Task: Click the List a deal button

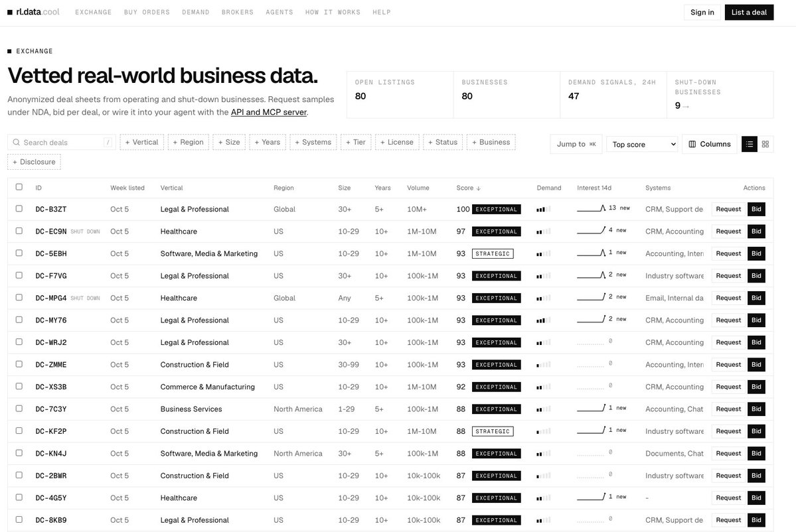Action: coord(749,12)
